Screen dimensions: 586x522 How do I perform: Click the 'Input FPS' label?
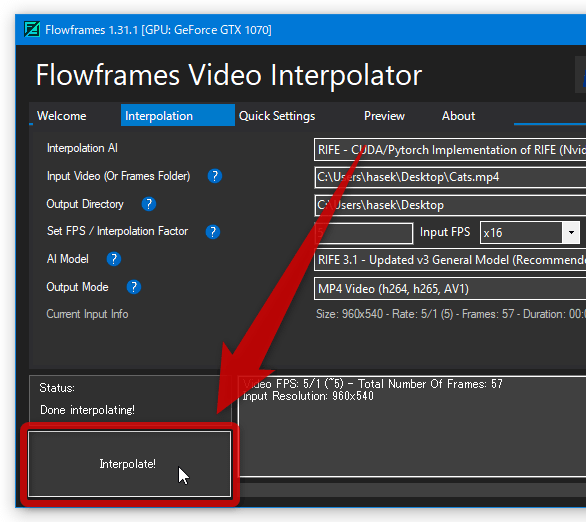click(445, 232)
